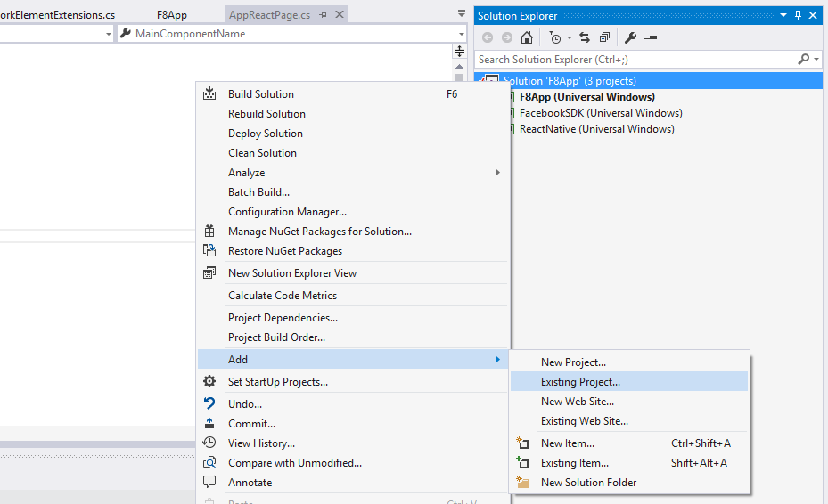Click the Preview Selected Items icon

[x=651, y=37]
